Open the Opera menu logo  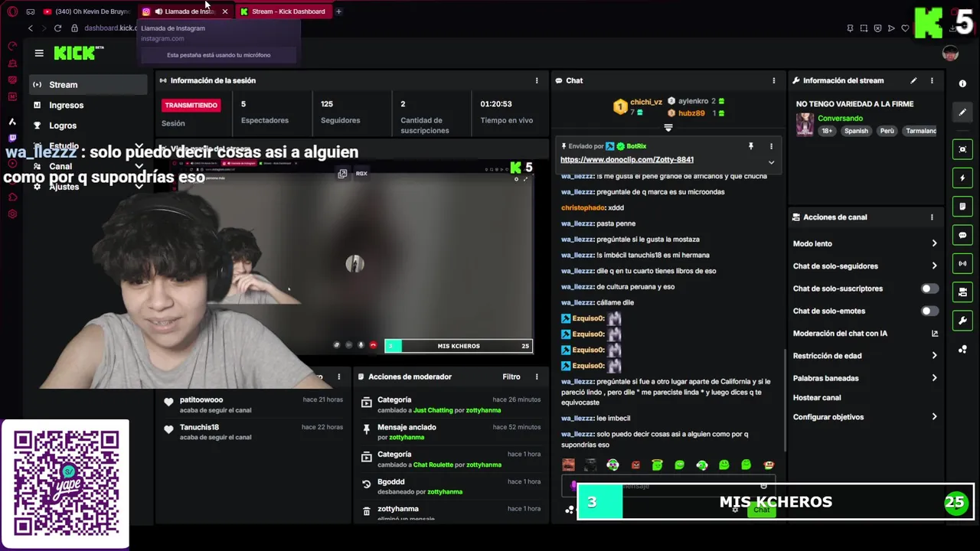(x=11, y=11)
